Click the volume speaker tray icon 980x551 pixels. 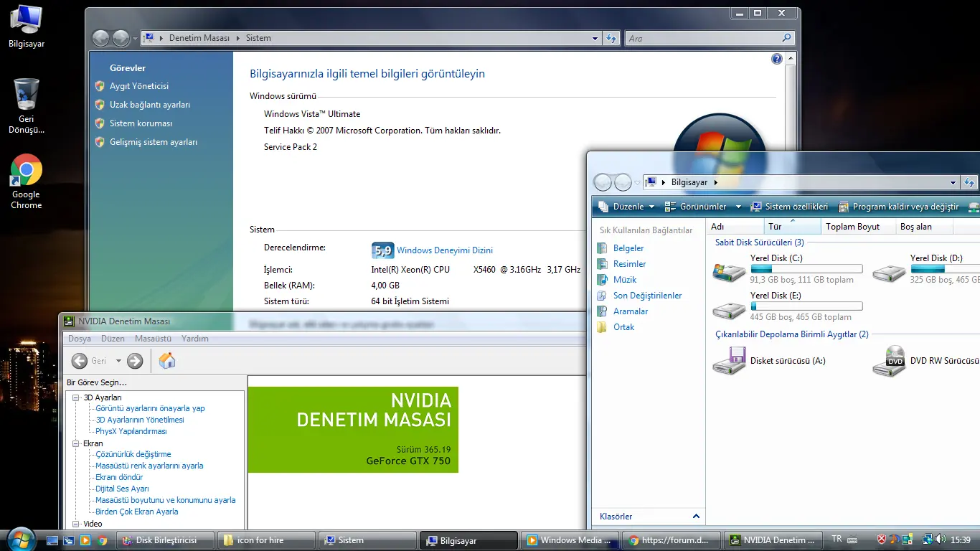(941, 540)
